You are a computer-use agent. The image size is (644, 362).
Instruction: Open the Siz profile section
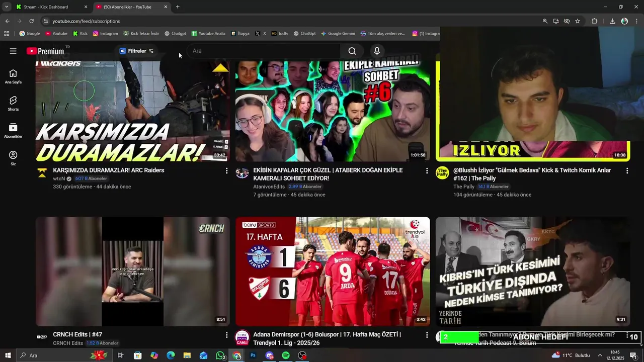click(x=13, y=158)
